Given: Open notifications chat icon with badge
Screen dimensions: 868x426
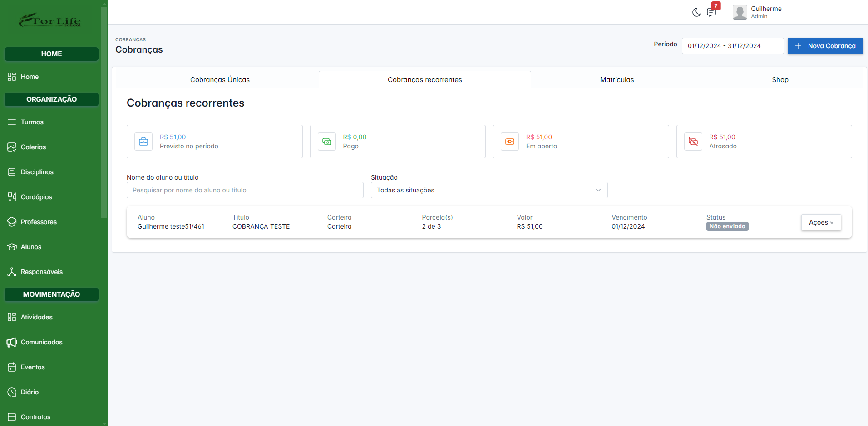Looking at the screenshot, I should pos(711,12).
